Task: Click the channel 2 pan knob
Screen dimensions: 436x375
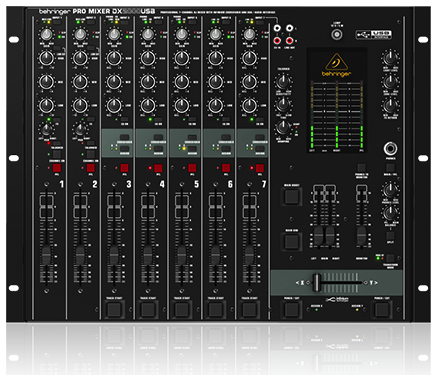Action: pos(80,129)
